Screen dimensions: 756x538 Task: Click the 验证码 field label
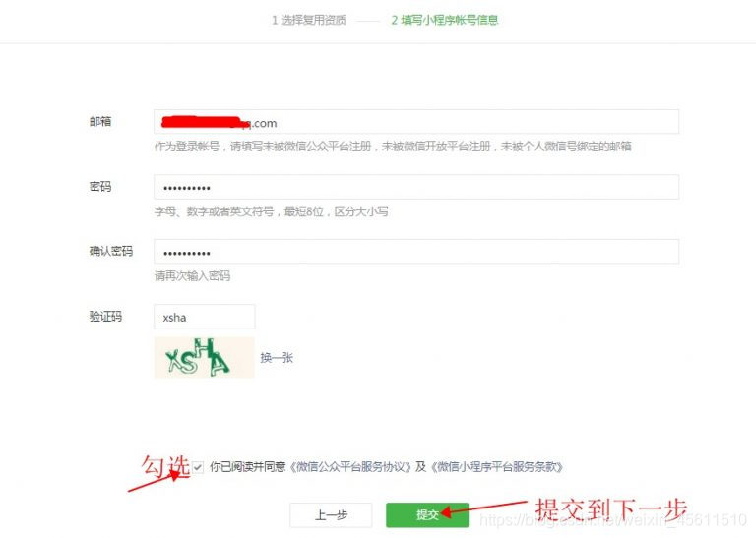click(105, 317)
